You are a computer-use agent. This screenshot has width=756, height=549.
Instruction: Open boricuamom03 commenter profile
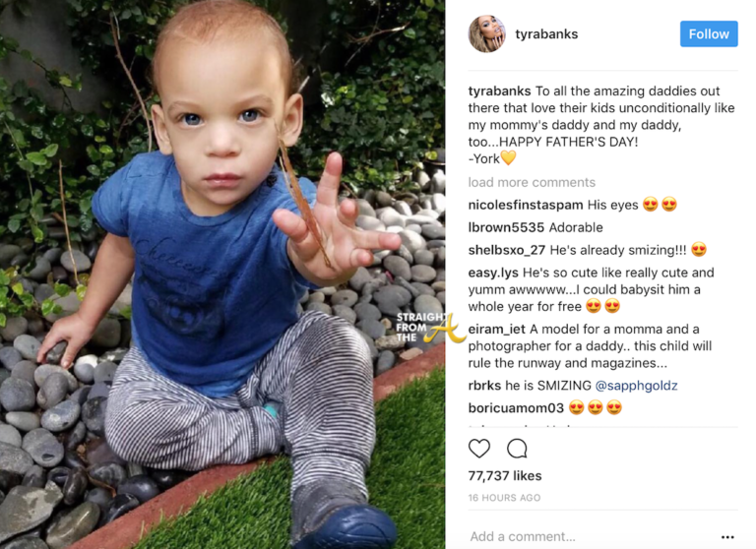(x=516, y=408)
